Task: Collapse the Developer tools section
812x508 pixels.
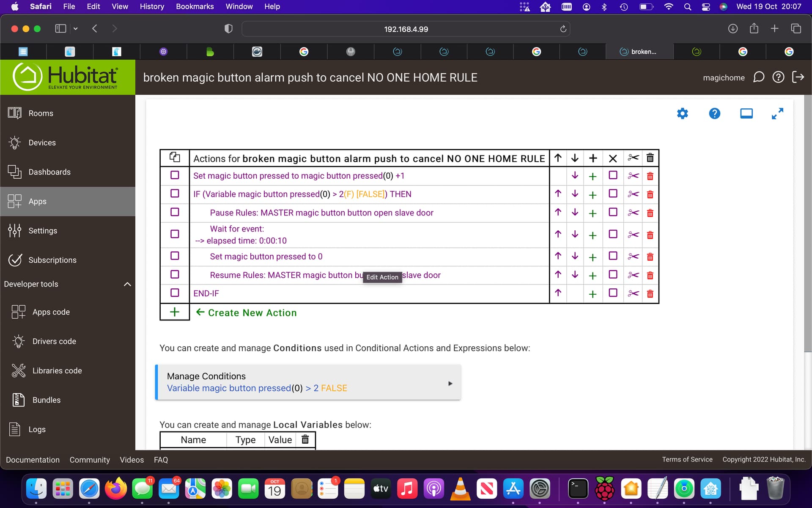Action: pyautogui.click(x=127, y=284)
